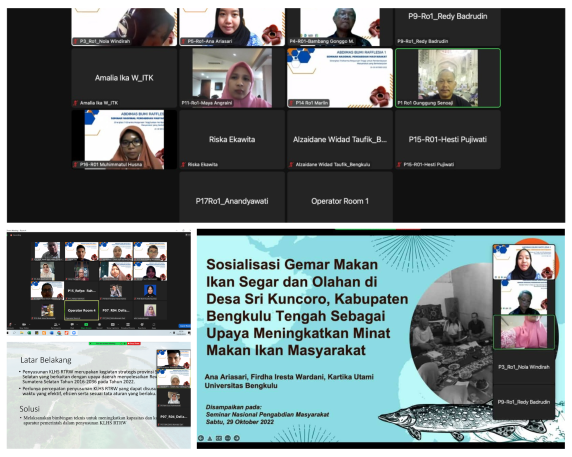Go to previous slide arrow in slideshow

click(x=201, y=438)
